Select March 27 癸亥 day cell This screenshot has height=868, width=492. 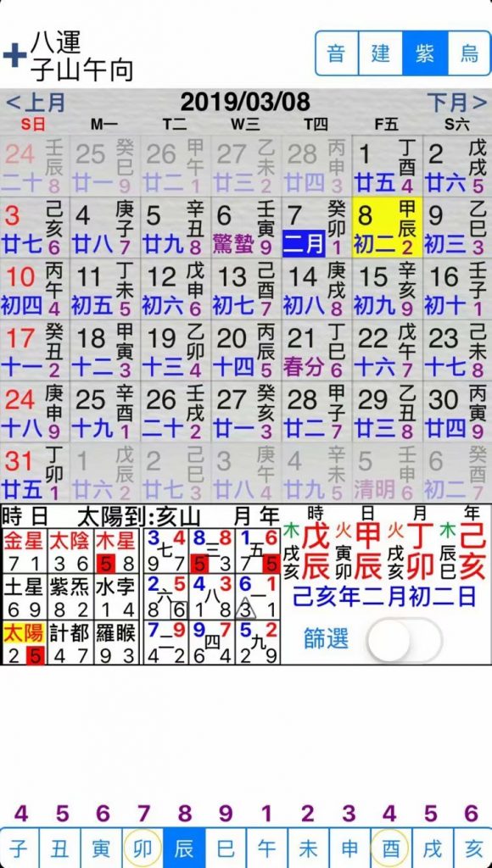point(246,411)
